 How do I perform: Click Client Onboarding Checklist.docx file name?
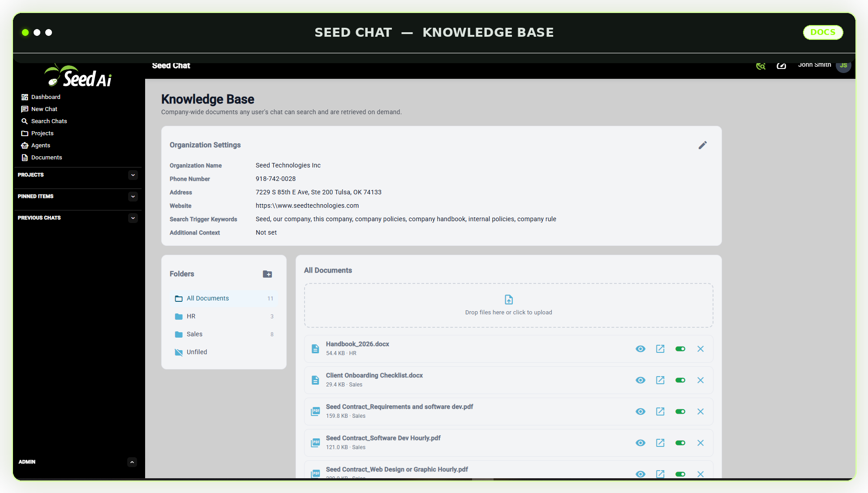tap(374, 375)
